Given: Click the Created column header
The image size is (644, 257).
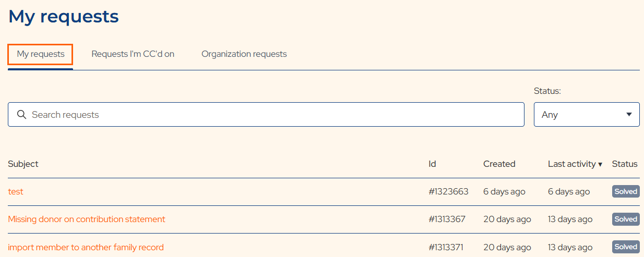Looking at the screenshot, I should pos(499,164).
